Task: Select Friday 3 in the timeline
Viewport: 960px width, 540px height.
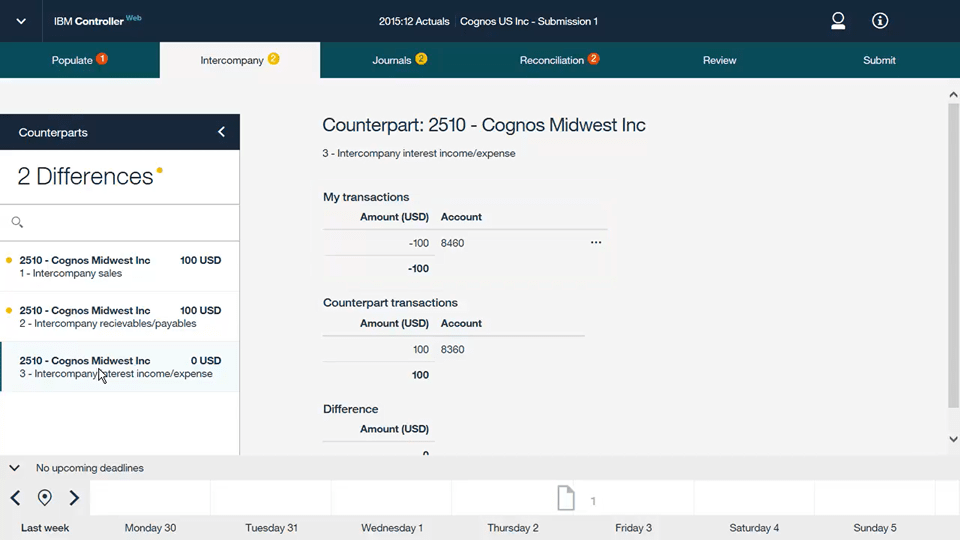Action: [x=633, y=528]
